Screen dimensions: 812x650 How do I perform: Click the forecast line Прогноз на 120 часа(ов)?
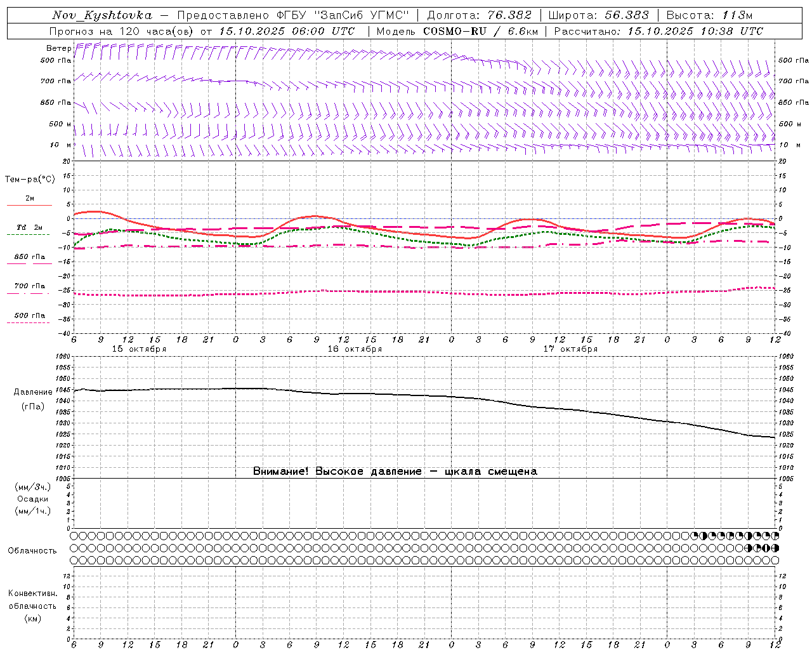[122, 31]
